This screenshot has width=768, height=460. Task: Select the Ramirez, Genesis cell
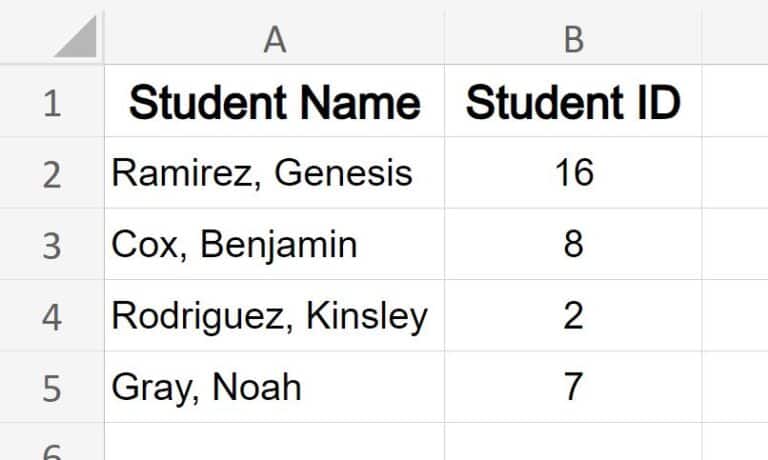point(275,173)
